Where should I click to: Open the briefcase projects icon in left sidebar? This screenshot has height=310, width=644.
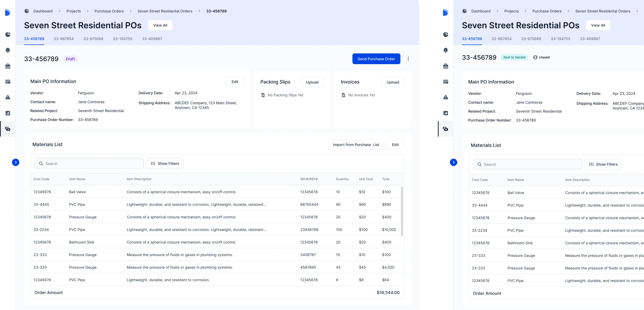pos(8,66)
